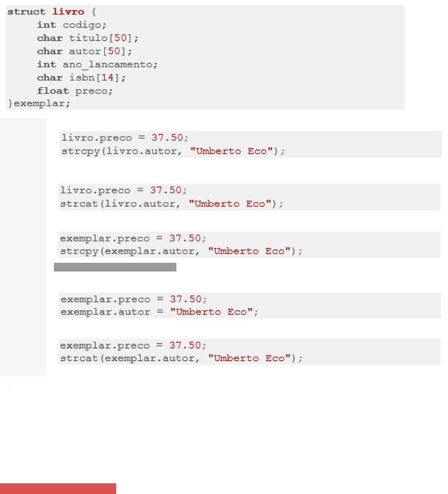Image resolution: width=448 pixels, height=494 pixels.
Task: Click livro.preco = 37.50 in first option
Action: pos(125,137)
